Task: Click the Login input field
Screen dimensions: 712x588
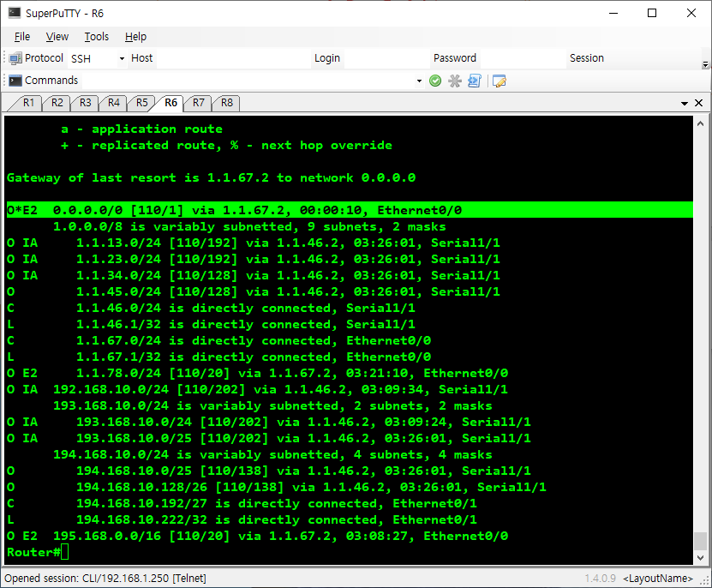Action: click(x=386, y=58)
